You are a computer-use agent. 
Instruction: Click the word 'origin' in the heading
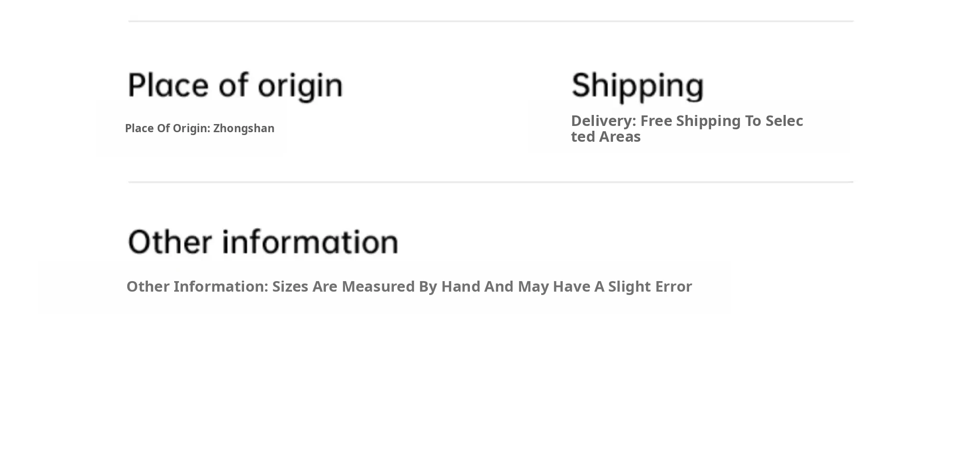(x=301, y=86)
